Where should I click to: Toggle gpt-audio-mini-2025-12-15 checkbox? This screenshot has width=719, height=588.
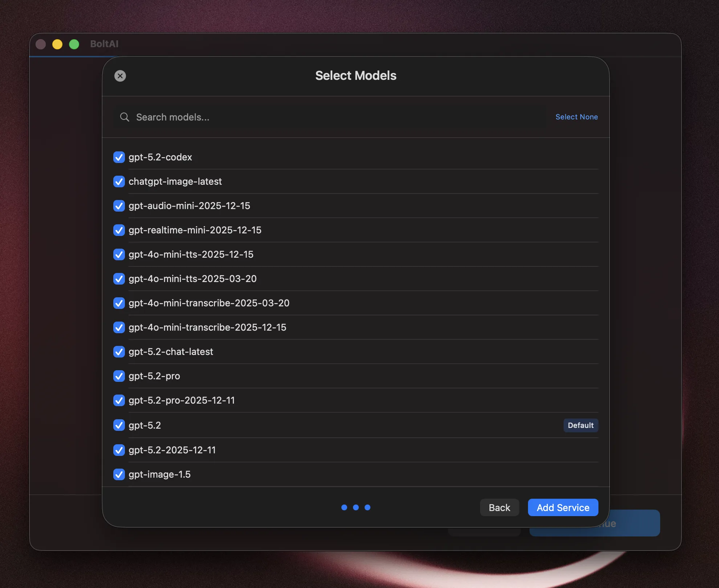click(x=119, y=206)
